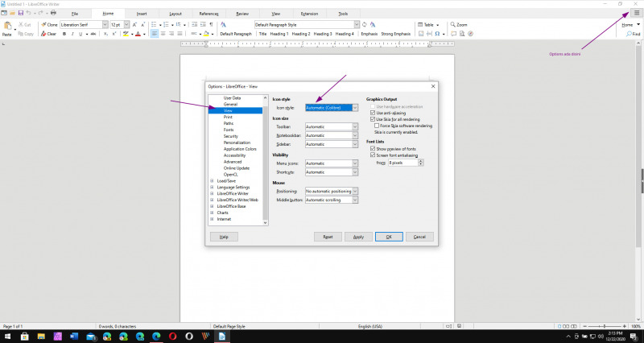
Task: Open Opera browser from taskbar
Action: click(172, 337)
